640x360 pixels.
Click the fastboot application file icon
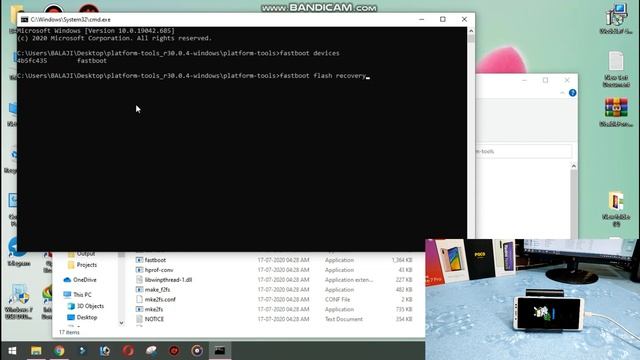pos(139,260)
